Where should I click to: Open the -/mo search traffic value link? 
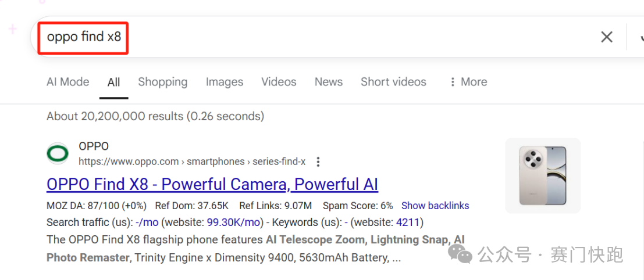click(x=147, y=222)
